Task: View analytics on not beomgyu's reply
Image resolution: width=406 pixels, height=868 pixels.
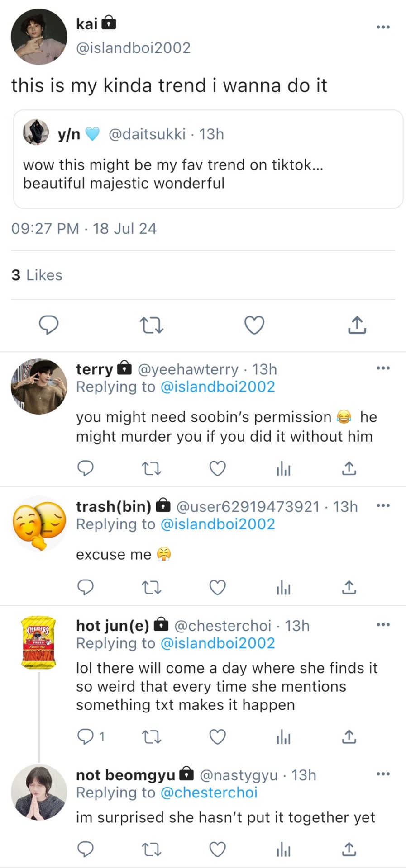Action: pyautogui.click(x=283, y=849)
